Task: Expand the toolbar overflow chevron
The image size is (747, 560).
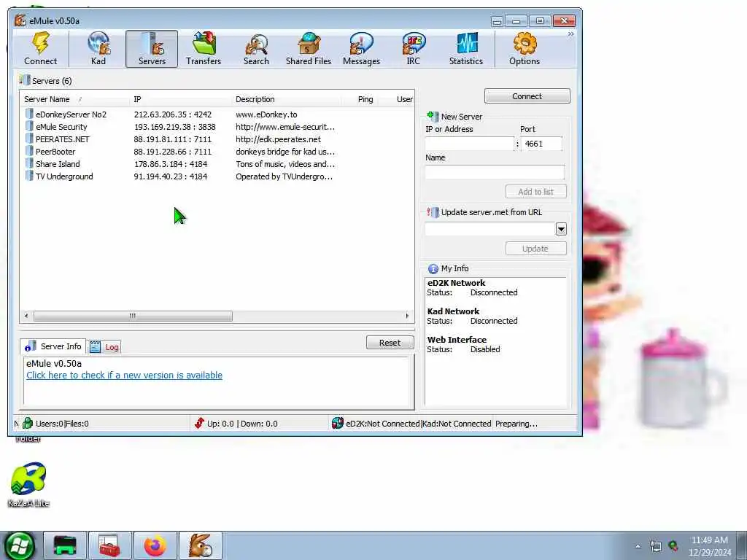Action: pos(570,34)
